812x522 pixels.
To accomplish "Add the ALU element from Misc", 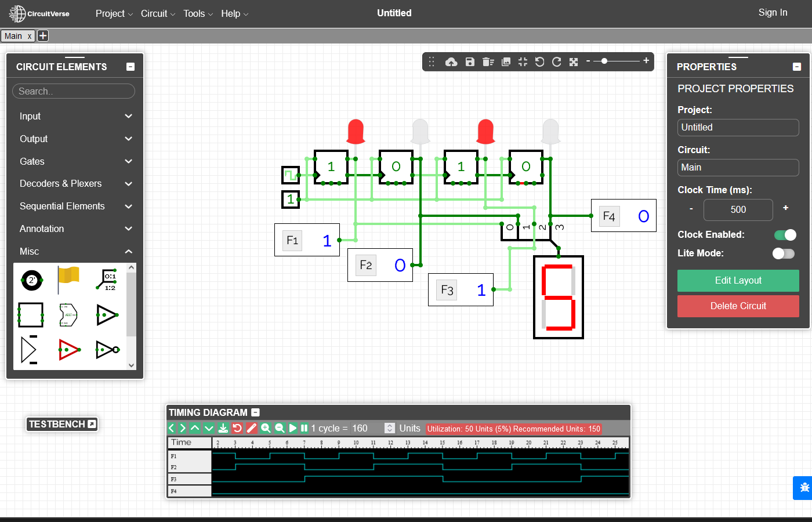I will click(68, 315).
